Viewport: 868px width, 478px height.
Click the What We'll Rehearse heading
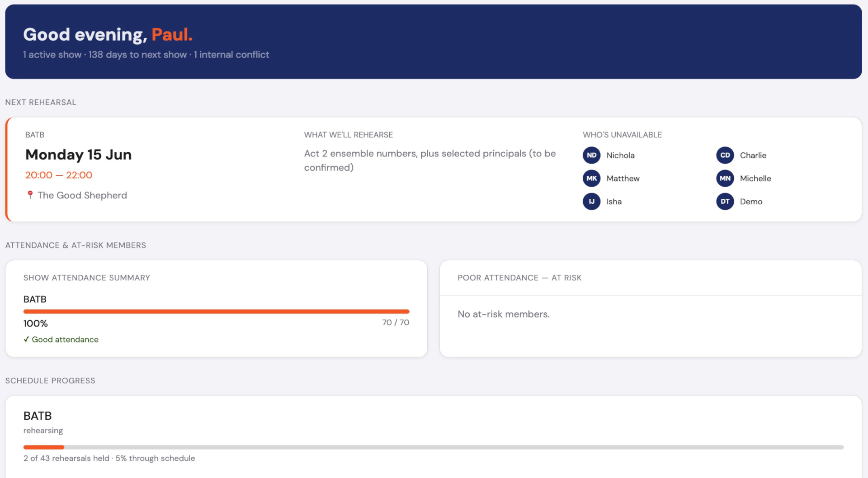pos(348,135)
